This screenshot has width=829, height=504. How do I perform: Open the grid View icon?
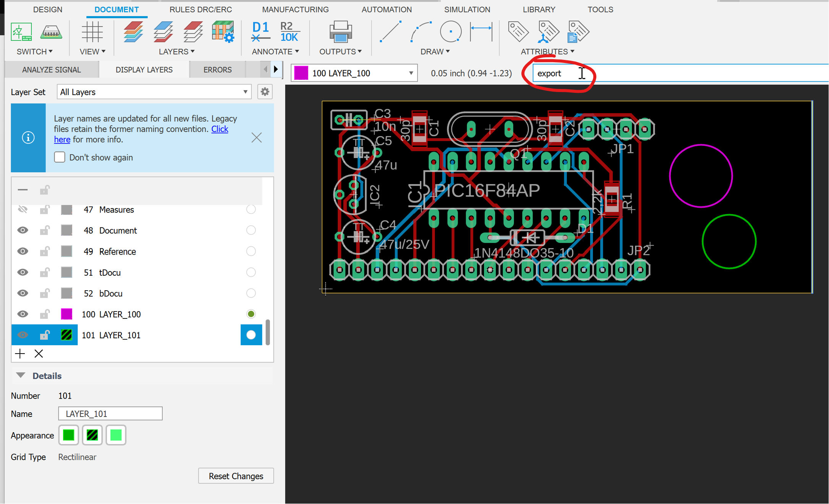92,32
